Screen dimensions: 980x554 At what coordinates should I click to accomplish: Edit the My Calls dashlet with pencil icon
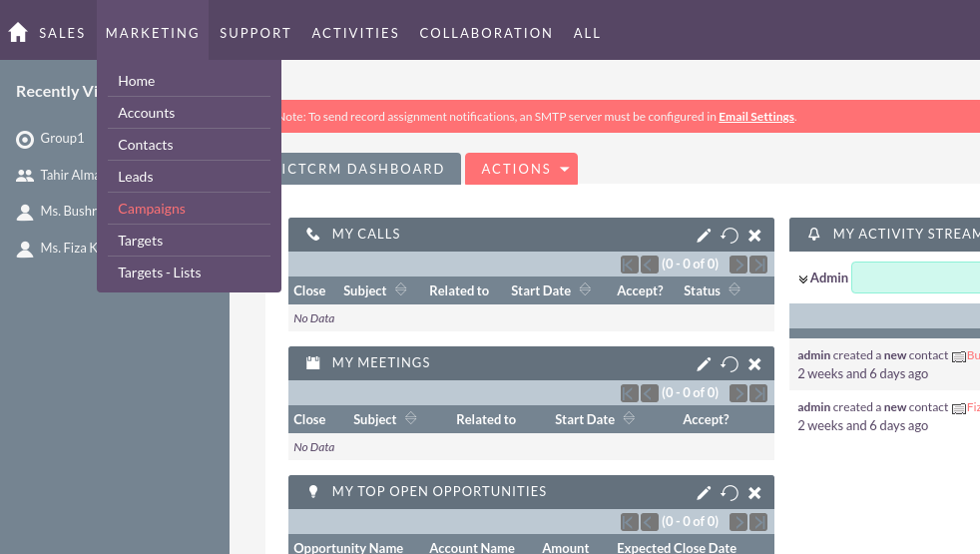click(704, 236)
